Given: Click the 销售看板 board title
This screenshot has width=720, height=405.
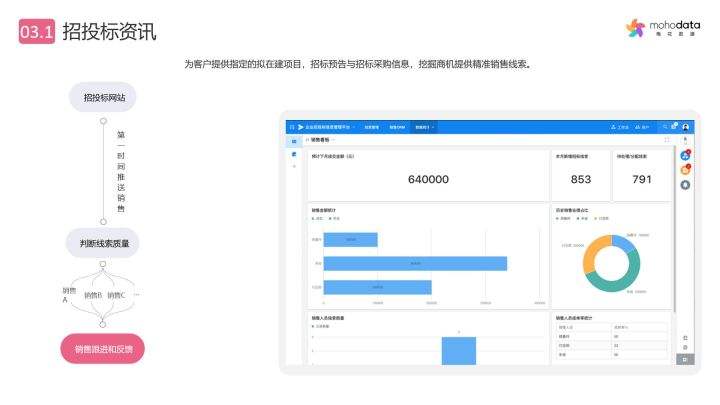Looking at the screenshot, I should pyautogui.click(x=320, y=140).
